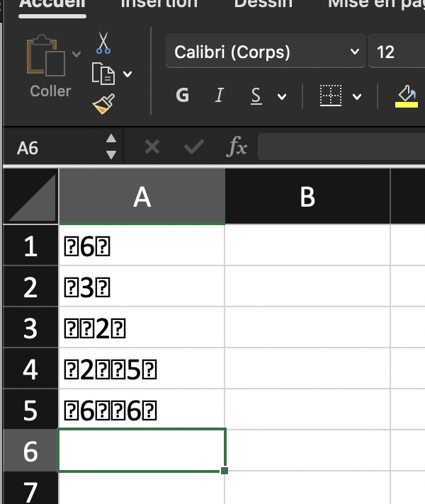Select the Format Painter brush icon
Viewport: 425px width, 504px height.
(103, 104)
